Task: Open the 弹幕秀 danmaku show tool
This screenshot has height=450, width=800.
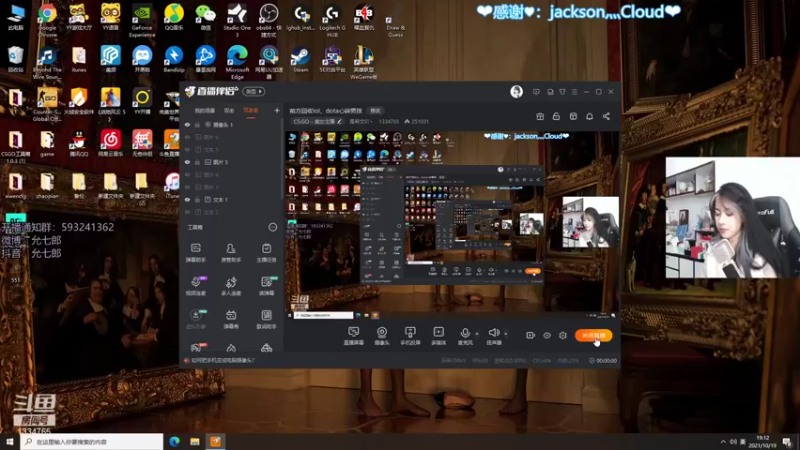Action: (231, 319)
